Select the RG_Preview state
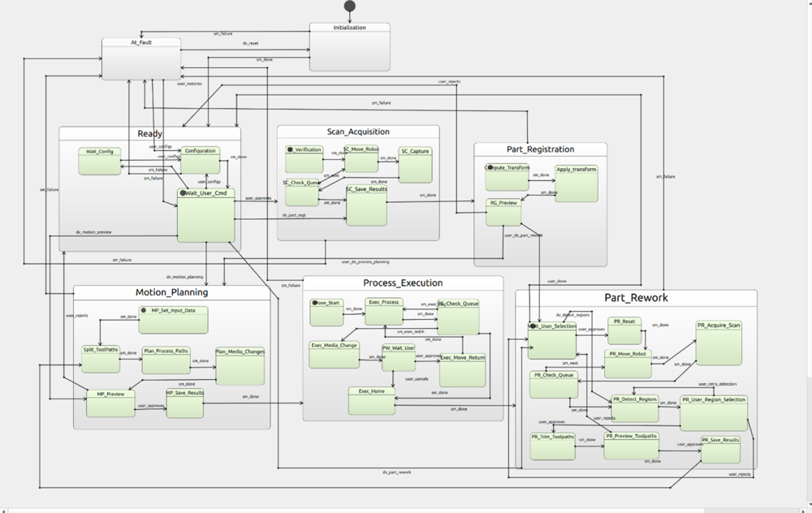The image size is (812, 513). 503,212
